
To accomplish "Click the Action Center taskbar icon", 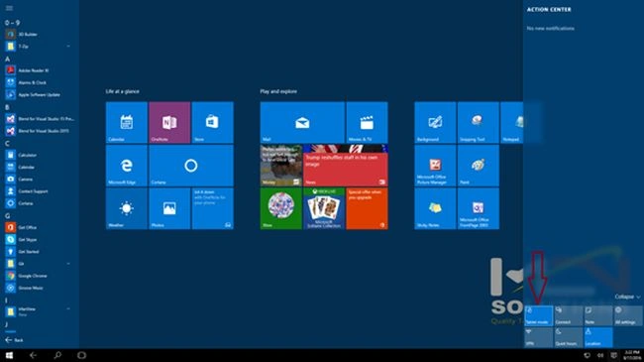I will click(x=613, y=355).
